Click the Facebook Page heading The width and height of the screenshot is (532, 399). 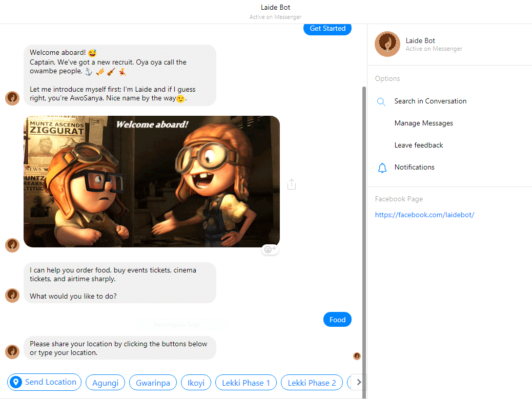399,199
